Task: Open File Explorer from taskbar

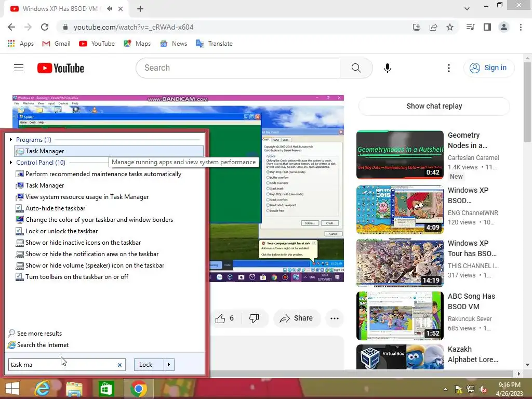Action: (x=74, y=389)
